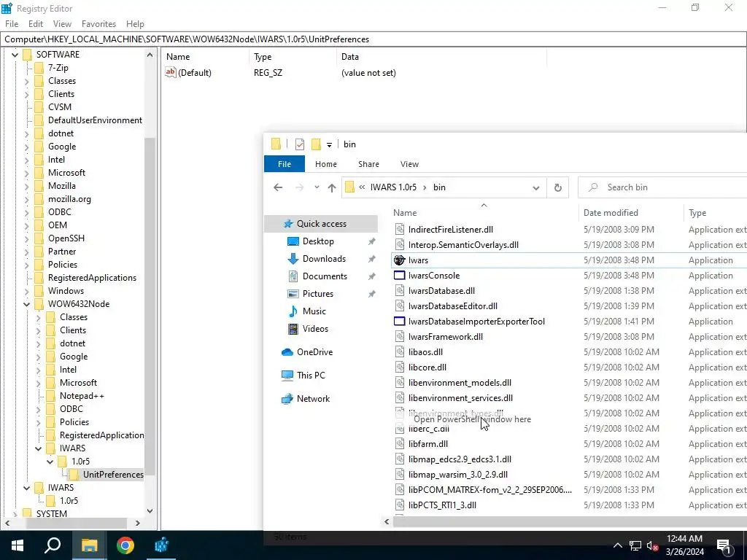Collapse IWARS key under WOW6432Node
This screenshot has height=560, width=747.
click(39, 448)
